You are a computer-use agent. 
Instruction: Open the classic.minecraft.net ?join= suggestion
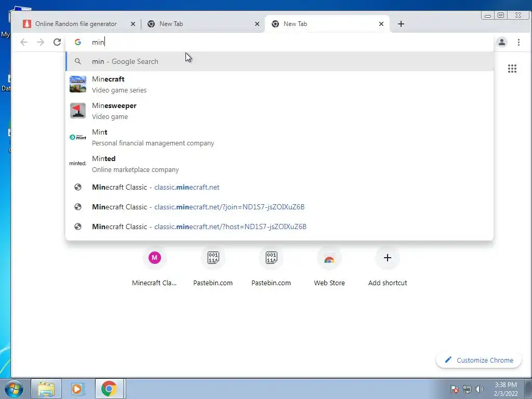(280, 207)
